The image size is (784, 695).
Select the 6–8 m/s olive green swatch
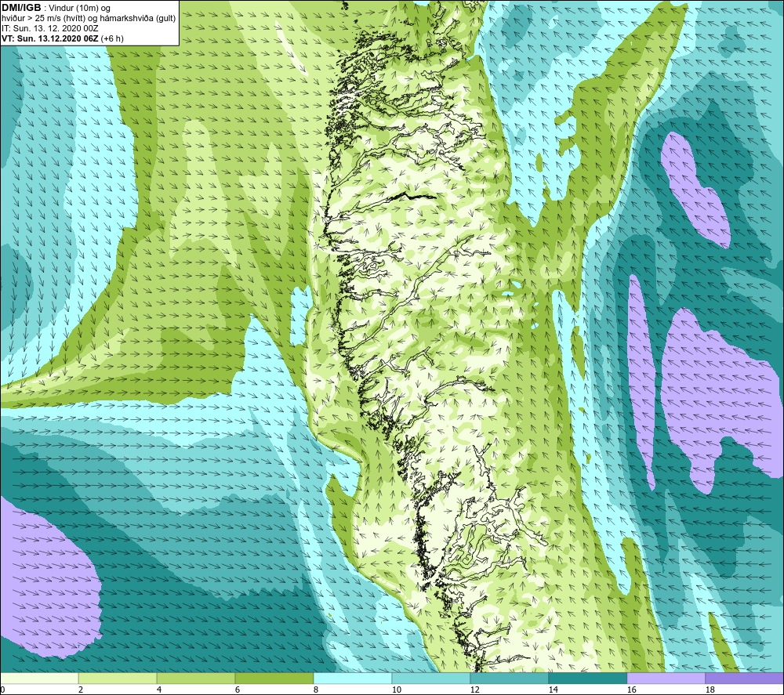[x=274, y=679]
